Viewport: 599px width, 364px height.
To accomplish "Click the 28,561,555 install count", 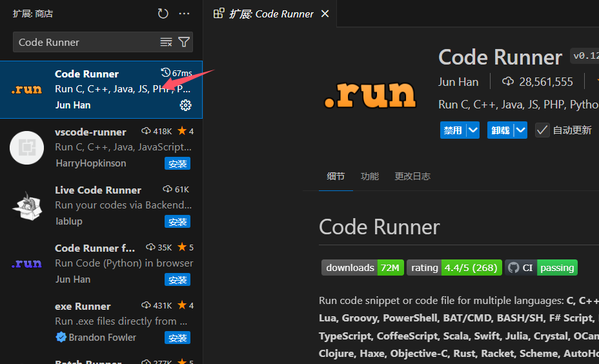I will [546, 82].
